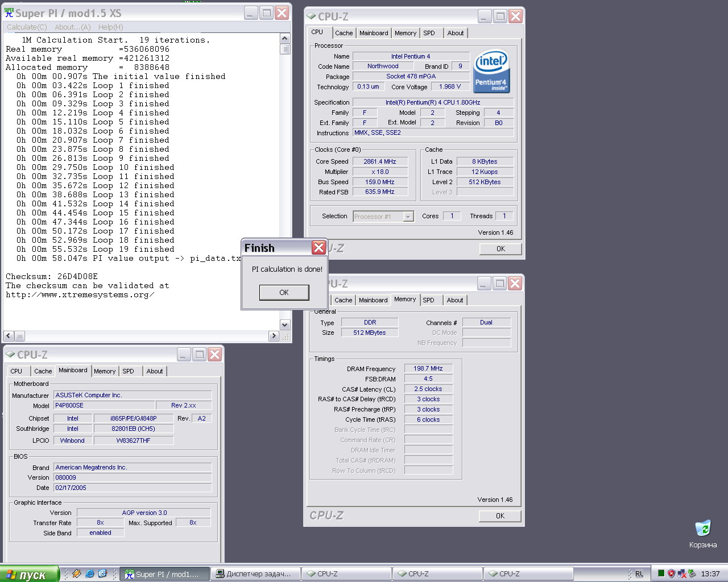Screen dimensions: 728x582
Task: Click the Multiplier value x 18.0
Action: click(380, 172)
